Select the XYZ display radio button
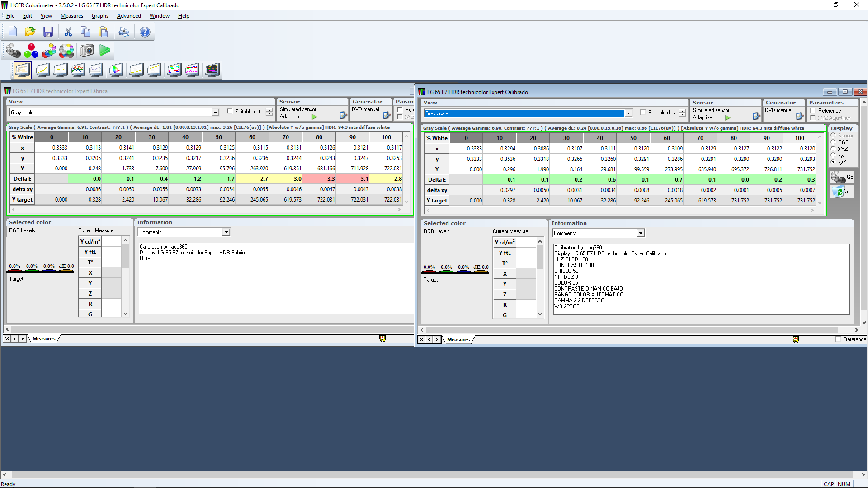Screen dimensions: 868x488 pyautogui.click(x=833, y=149)
